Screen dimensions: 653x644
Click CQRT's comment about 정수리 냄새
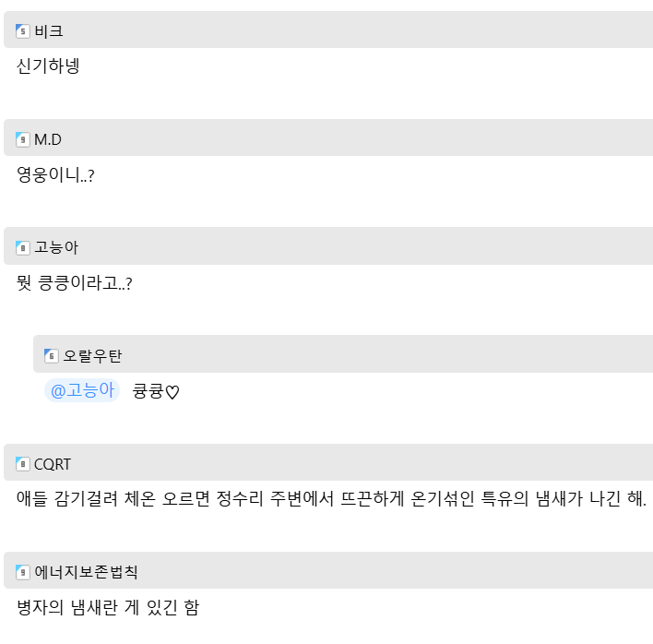coord(331,499)
